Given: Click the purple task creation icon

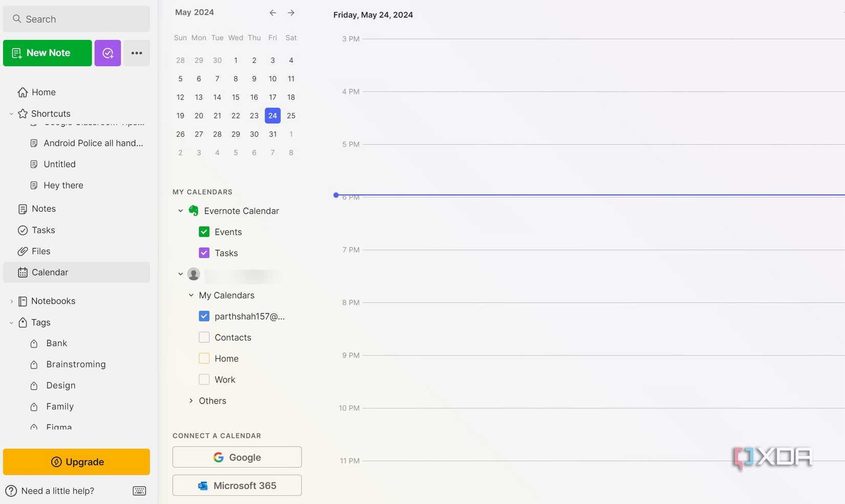Looking at the screenshot, I should click(108, 53).
